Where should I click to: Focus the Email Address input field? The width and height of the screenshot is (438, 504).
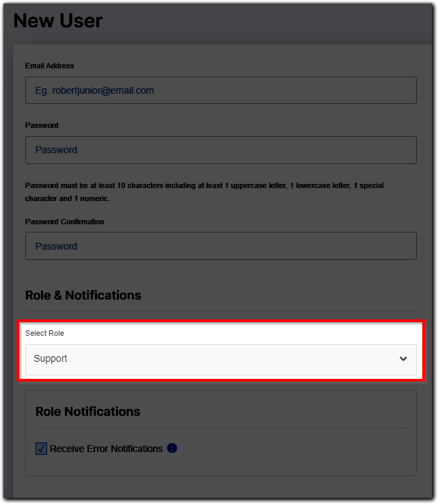tap(221, 90)
